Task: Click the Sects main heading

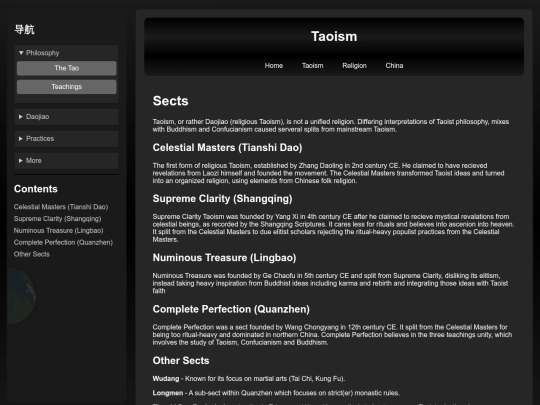Action: tap(170, 101)
